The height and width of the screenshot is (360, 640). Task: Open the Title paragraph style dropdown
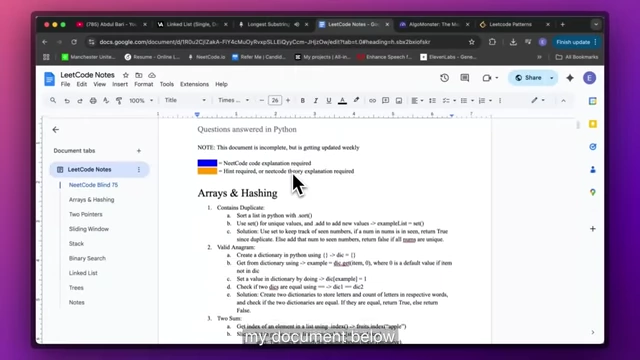point(185,100)
